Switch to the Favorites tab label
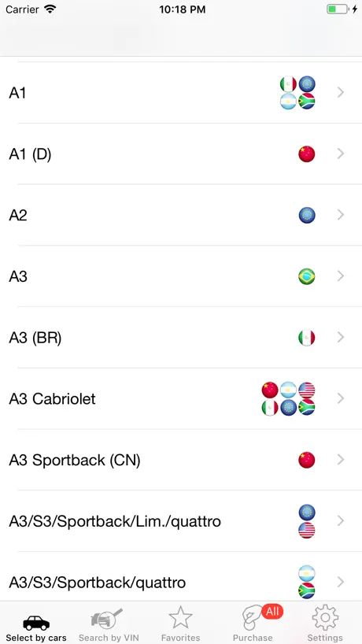Image resolution: width=362 pixels, height=644 pixels. tap(180, 638)
